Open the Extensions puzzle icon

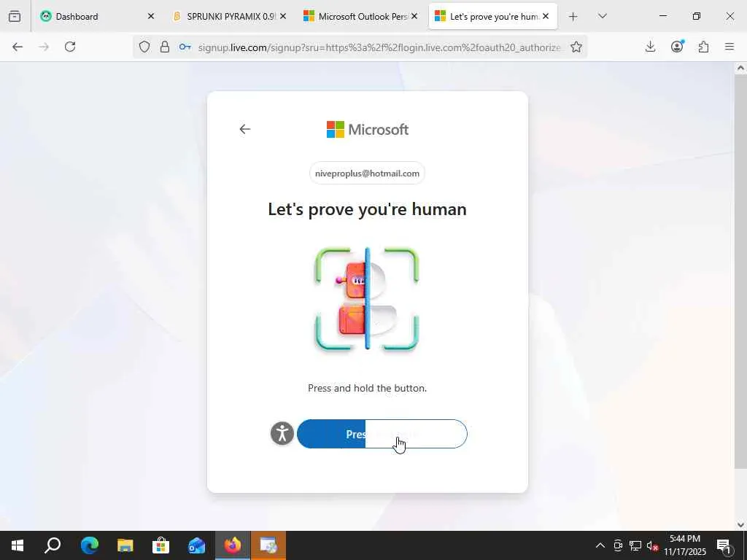pos(703,47)
